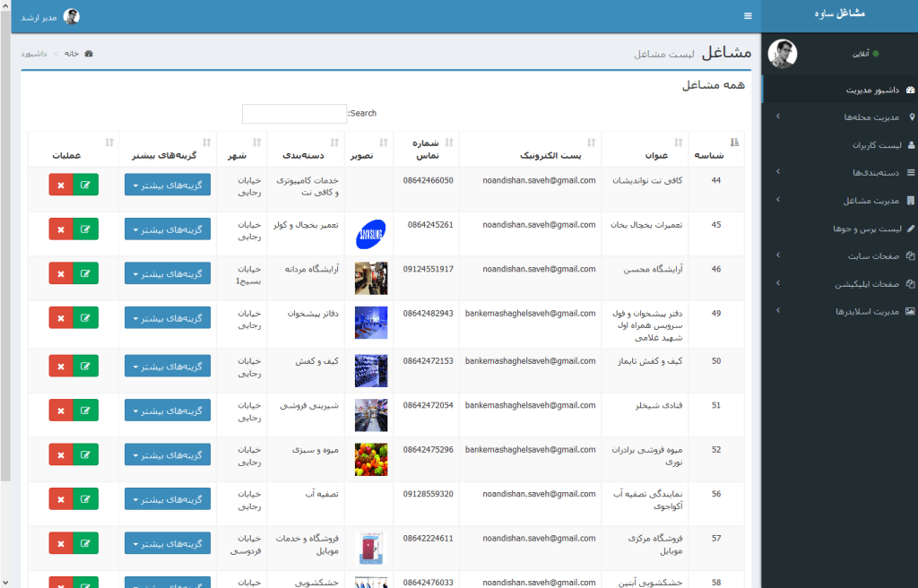Select category تصفیه آب in row 56
Image resolution: width=918 pixels, height=588 pixels.
[322, 494]
